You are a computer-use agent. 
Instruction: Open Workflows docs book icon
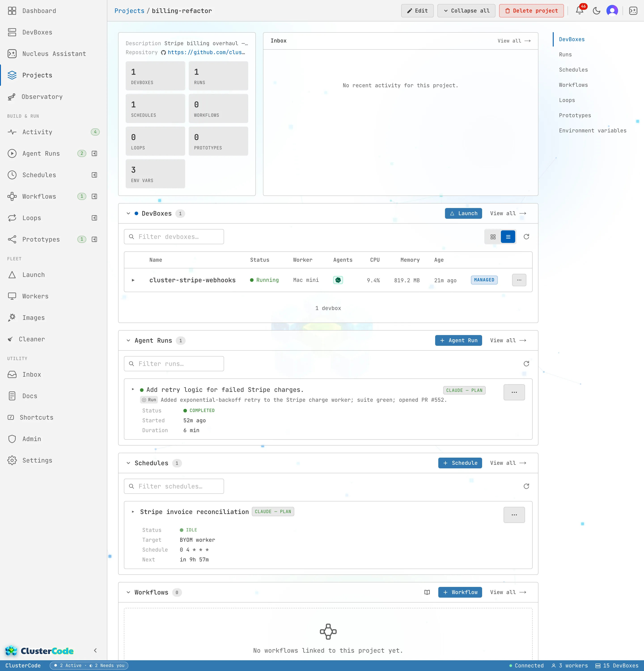(x=427, y=592)
